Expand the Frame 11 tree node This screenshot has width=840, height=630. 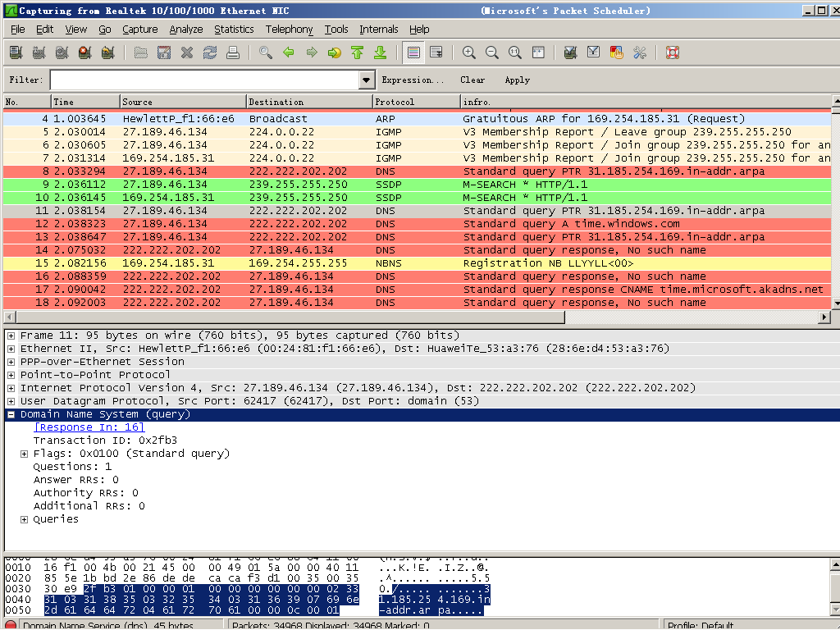click(x=11, y=336)
